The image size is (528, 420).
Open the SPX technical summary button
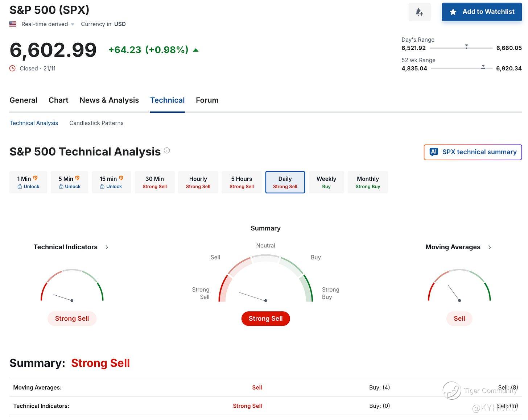coord(473,152)
